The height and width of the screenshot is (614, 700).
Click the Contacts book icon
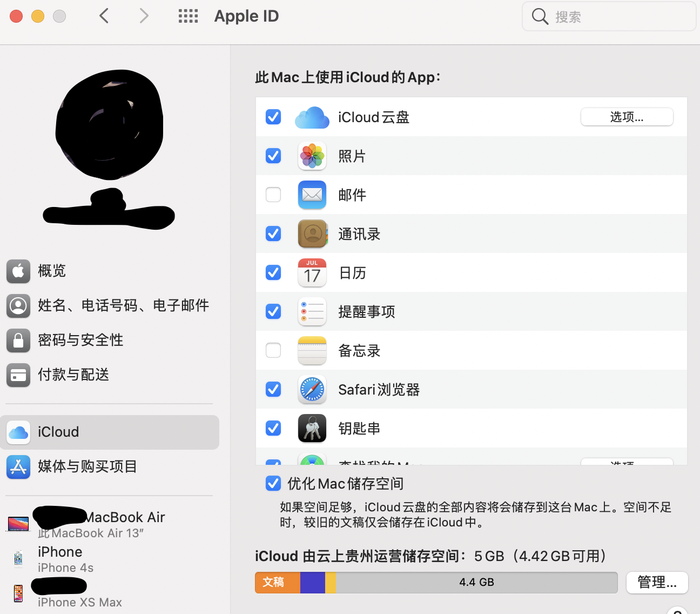pos(312,234)
